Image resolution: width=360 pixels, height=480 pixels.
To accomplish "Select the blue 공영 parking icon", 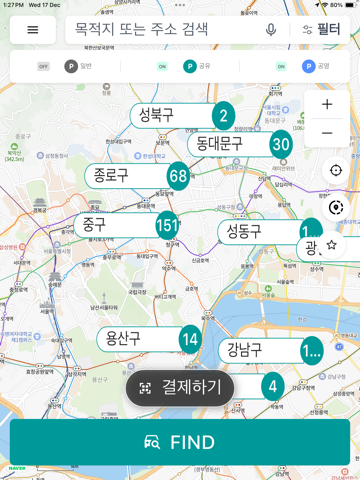I will pyautogui.click(x=309, y=66).
